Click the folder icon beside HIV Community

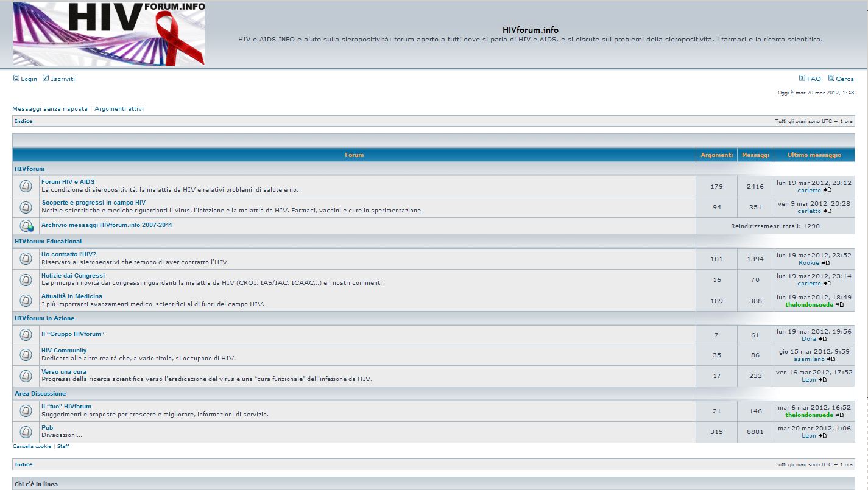(26, 355)
